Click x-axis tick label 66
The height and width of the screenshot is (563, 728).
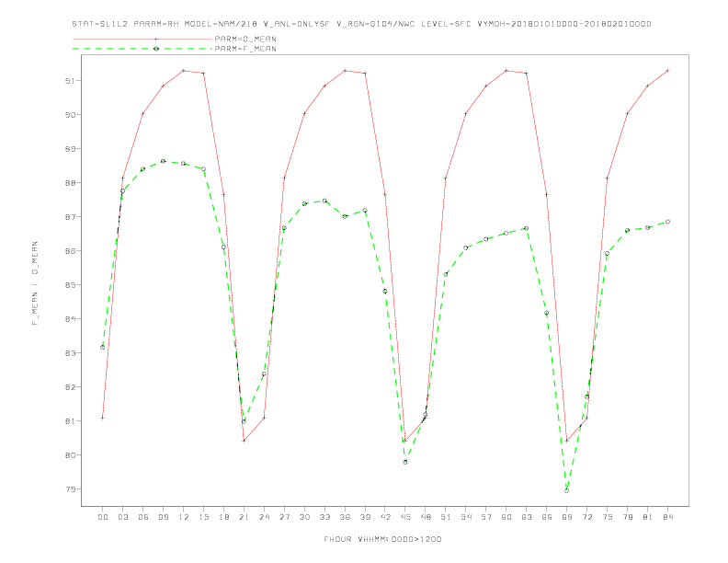pyautogui.click(x=547, y=517)
